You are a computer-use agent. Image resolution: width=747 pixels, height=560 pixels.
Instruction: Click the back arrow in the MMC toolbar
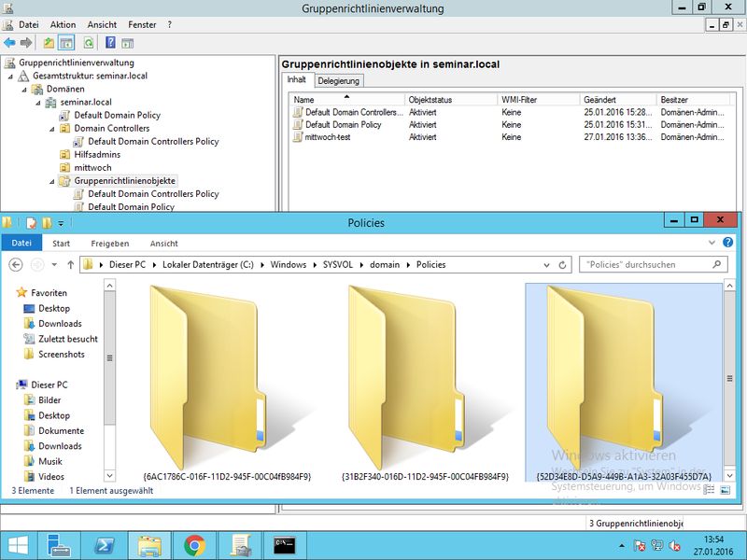[9, 43]
